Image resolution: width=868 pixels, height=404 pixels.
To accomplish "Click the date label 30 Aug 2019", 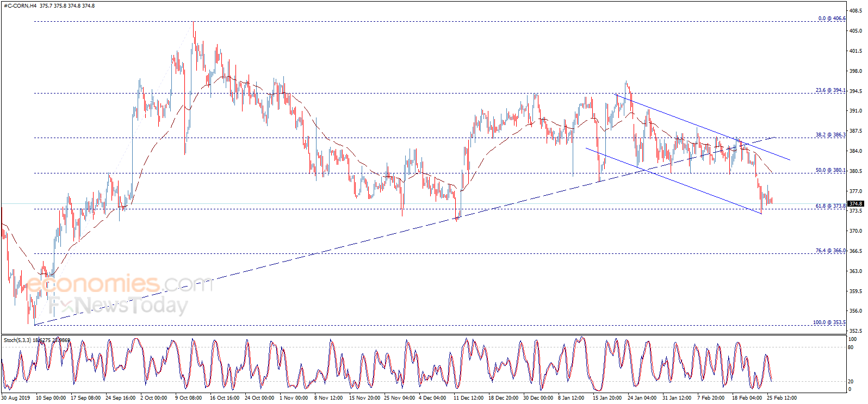I will click(16, 398).
